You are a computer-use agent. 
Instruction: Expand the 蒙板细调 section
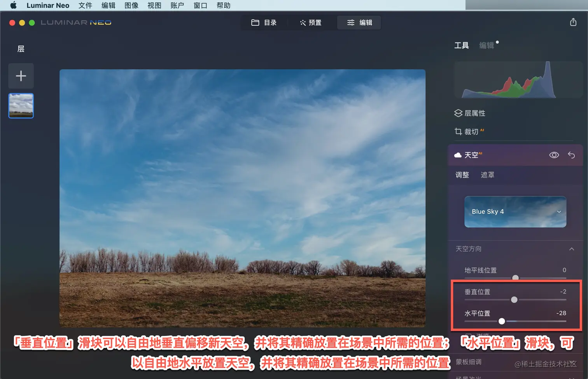click(469, 362)
